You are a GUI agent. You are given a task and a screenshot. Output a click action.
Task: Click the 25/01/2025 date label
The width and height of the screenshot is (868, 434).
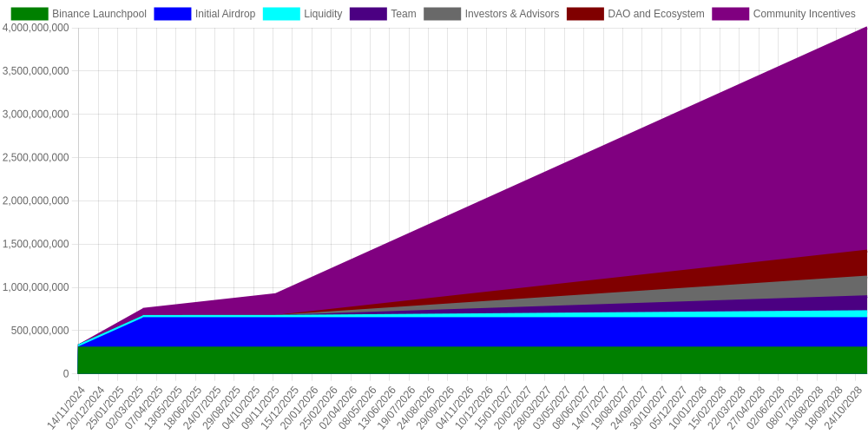pyautogui.click(x=104, y=407)
